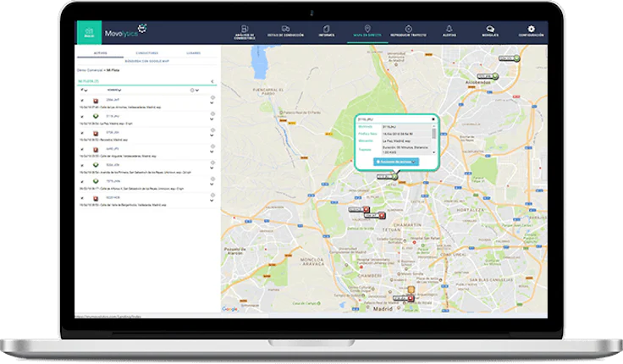Click the vehicle name link in La Paz row
This screenshot has width=623, height=364.
tap(113, 116)
